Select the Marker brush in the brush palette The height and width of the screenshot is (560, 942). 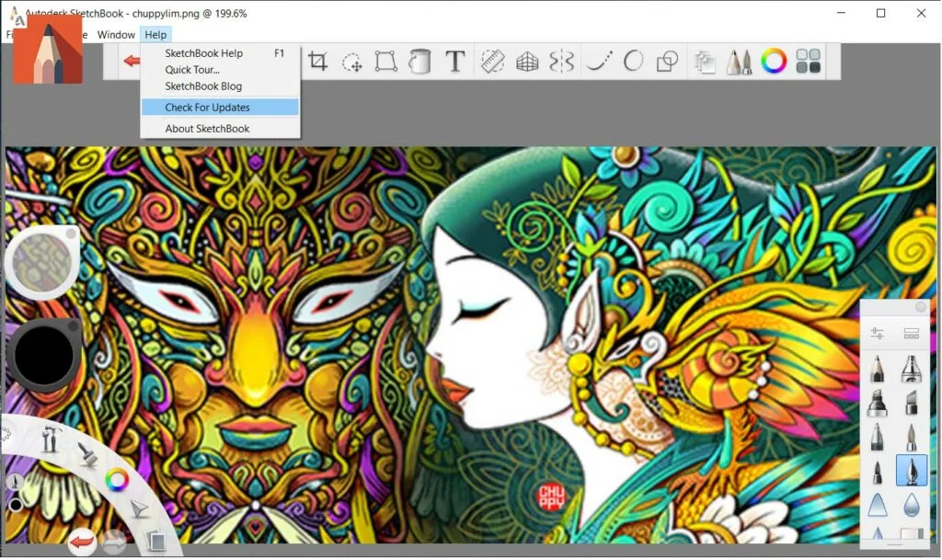pyautogui.click(x=877, y=401)
